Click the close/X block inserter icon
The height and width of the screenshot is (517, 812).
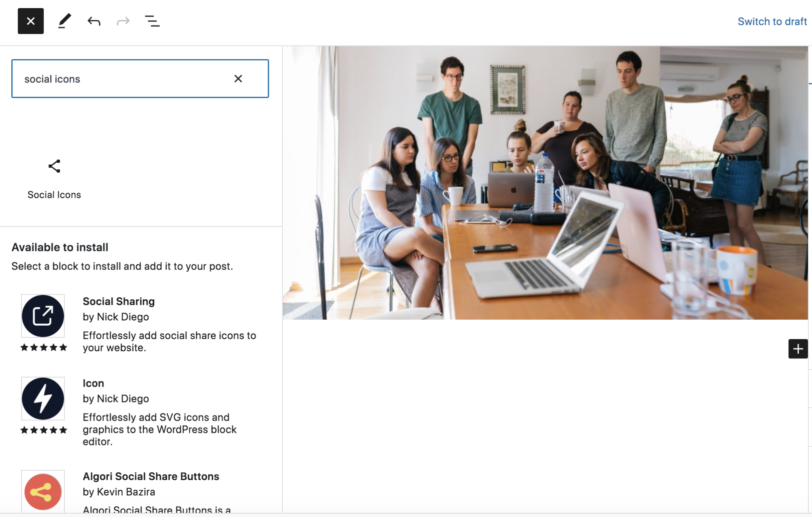click(x=30, y=21)
